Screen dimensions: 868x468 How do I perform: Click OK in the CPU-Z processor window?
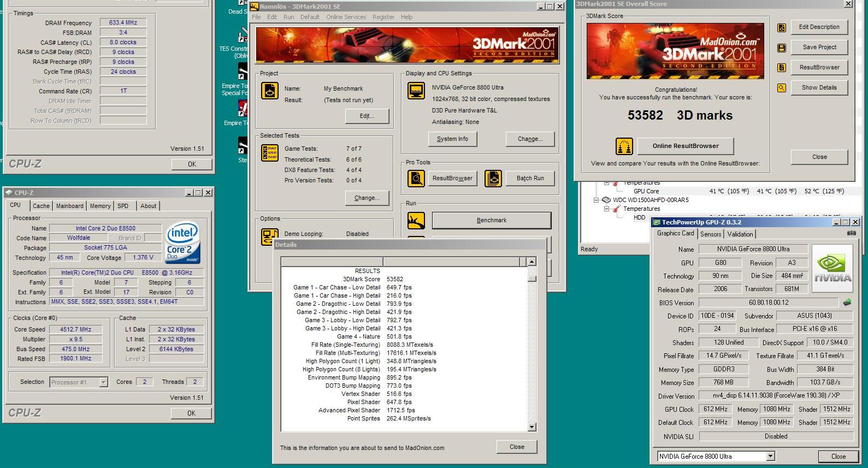click(x=191, y=413)
